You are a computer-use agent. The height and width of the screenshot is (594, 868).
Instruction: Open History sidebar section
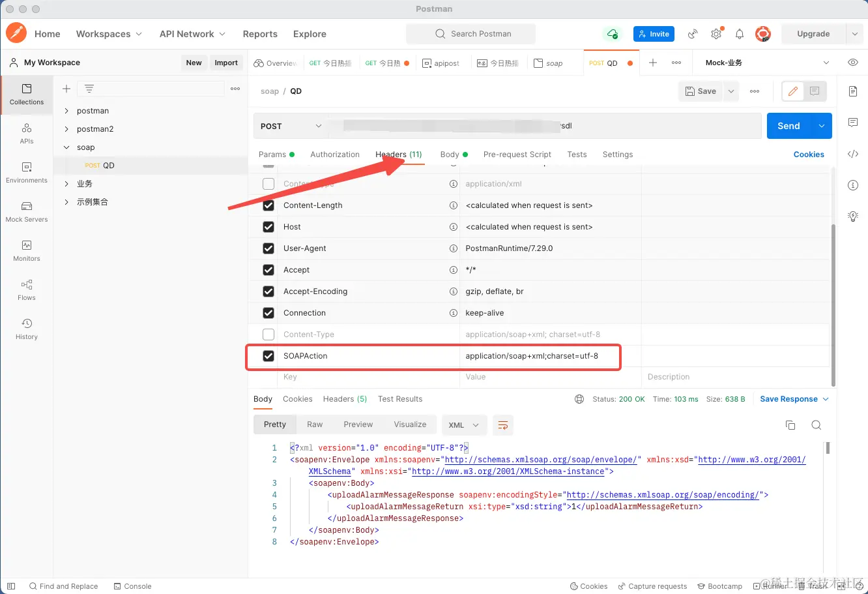[27, 329]
